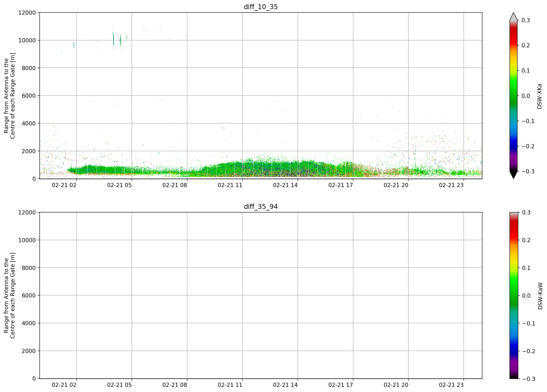Click the top plot y-axis title text

point(9,96)
